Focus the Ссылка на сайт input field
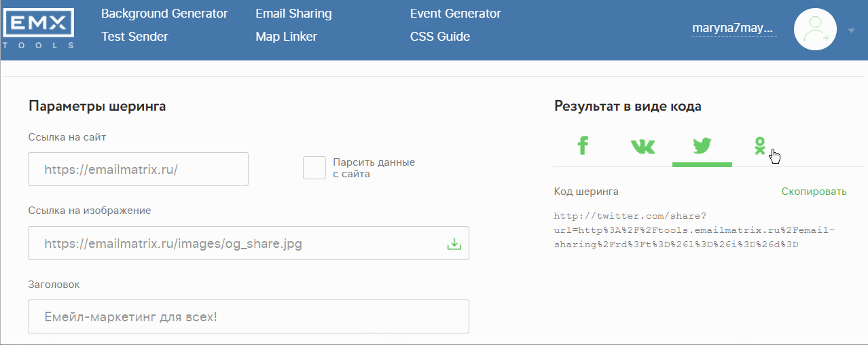Image resolution: width=868 pixels, height=345 pixels. point(138,169)
